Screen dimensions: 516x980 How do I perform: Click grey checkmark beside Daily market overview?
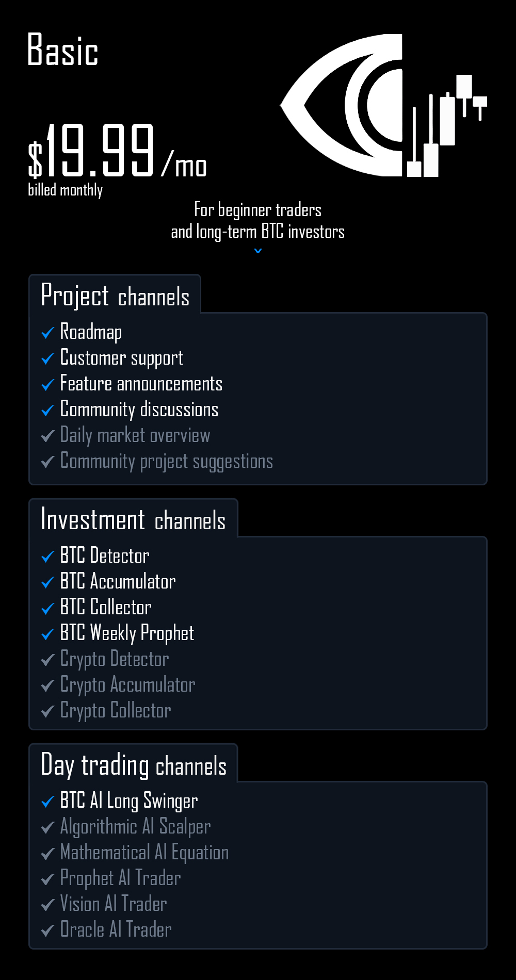47,436
